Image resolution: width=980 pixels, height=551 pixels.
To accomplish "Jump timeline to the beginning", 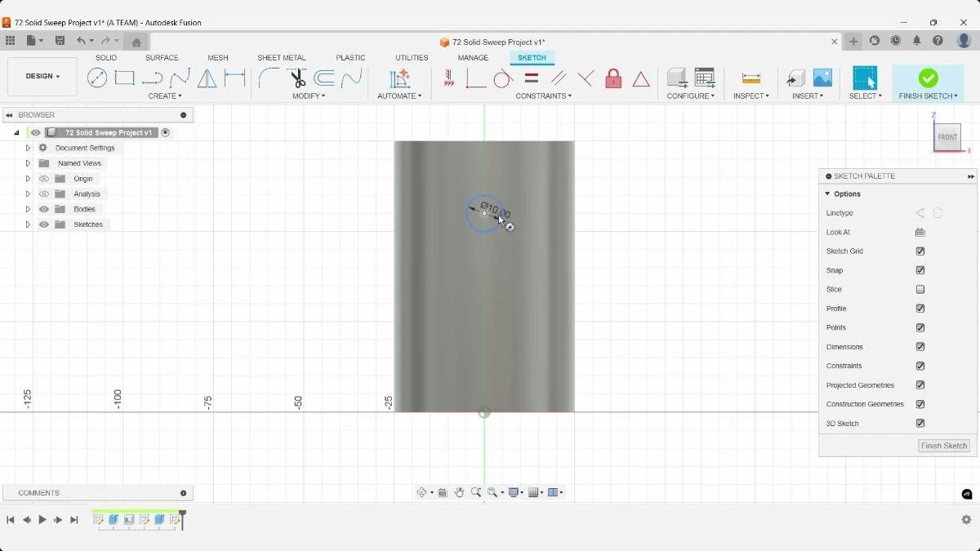I will pos(11,520).
